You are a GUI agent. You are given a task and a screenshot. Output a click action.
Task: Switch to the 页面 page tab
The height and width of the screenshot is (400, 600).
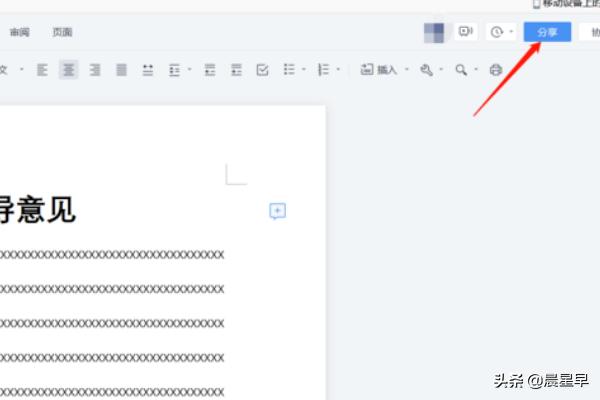coord(62,32)
